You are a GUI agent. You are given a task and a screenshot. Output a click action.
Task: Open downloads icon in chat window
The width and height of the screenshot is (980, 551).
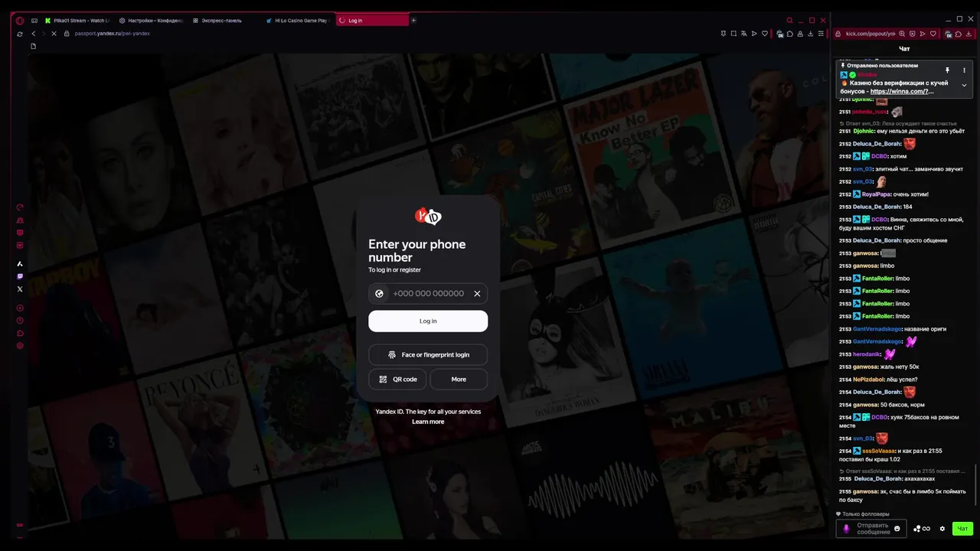tap(969, 34)
